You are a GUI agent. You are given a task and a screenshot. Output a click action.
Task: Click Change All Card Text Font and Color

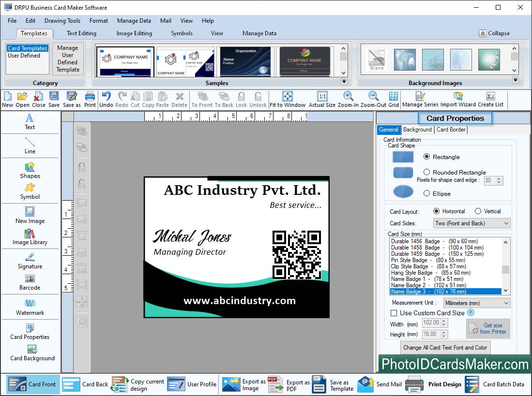[445, 347]
